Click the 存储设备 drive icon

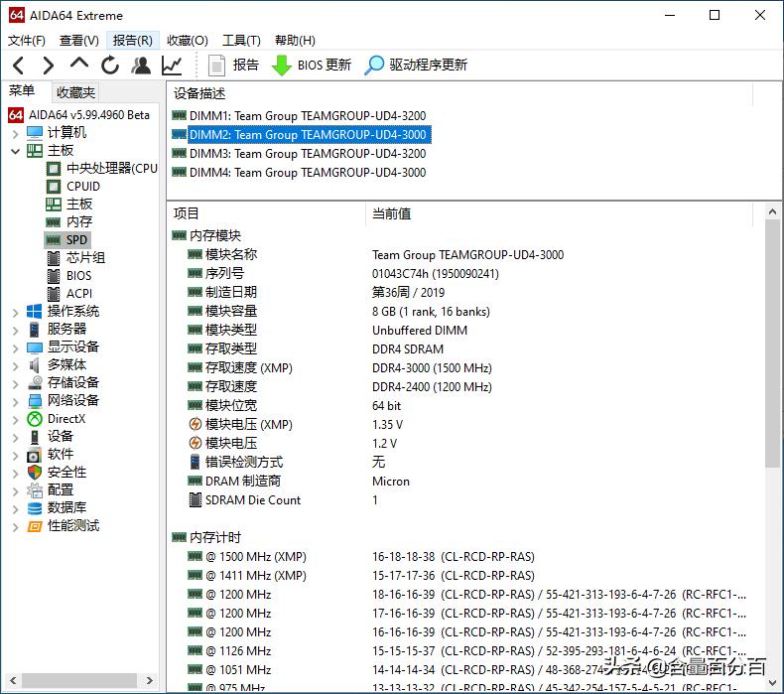point(35,383)
